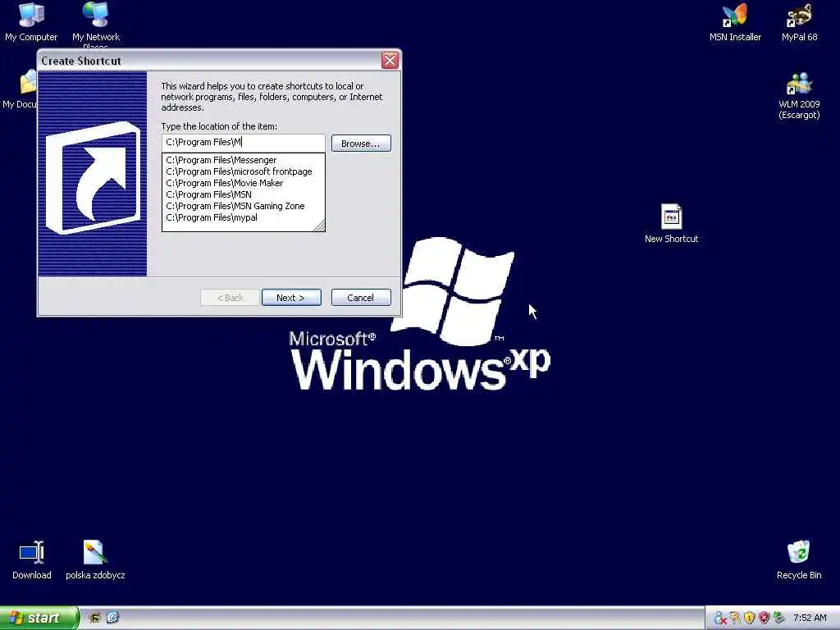Click the hand-pointer tray icon beside messenger
This screenshot has height=630, width=840.
click(x=735, y=619)
